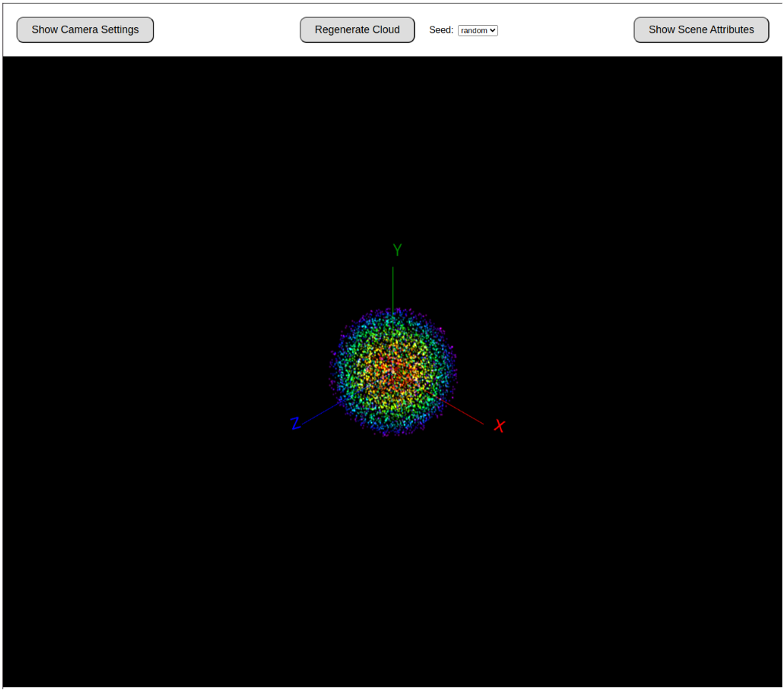This screenshot has height=690, width=784.
Task: Click the chevron arrow on the seed selector
Action: [x=493, y=31]
